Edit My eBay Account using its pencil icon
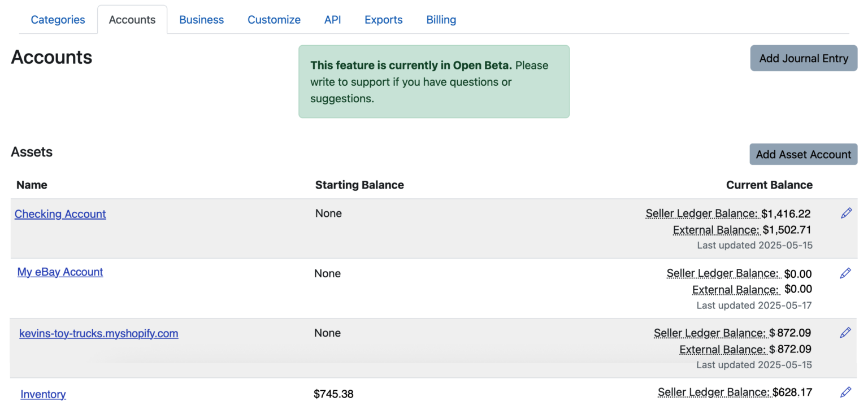Viewport: 868px width, 410px height. 846,273
